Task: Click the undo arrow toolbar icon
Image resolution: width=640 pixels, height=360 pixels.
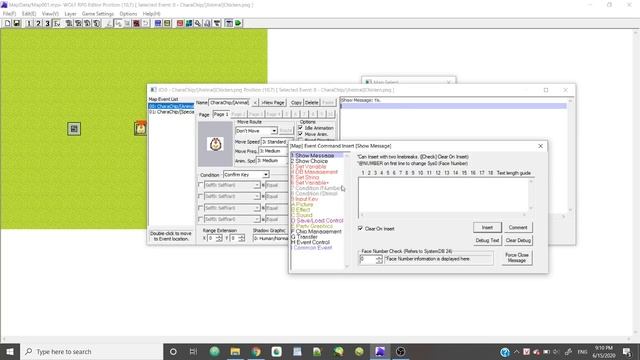Action: click(145, 23)
